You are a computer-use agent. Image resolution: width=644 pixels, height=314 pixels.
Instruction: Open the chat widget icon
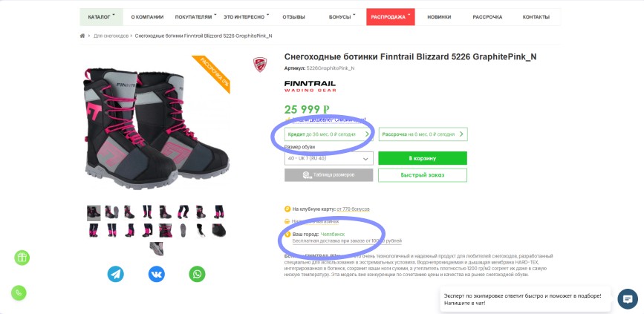(x=628, y=299)
